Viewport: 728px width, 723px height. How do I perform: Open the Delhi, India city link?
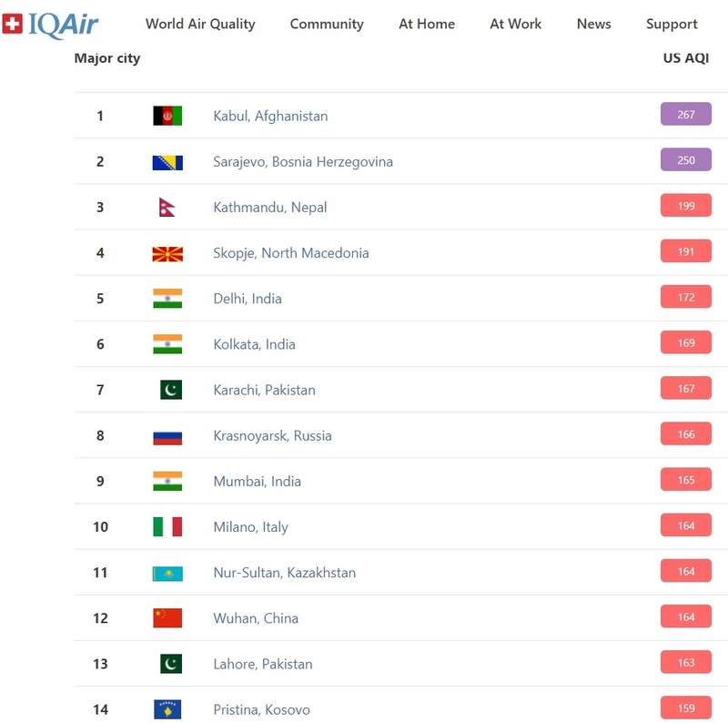248,299
